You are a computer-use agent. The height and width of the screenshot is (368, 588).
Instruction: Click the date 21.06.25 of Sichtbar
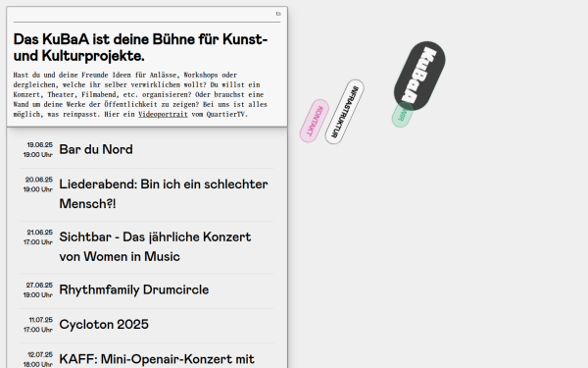40,233
